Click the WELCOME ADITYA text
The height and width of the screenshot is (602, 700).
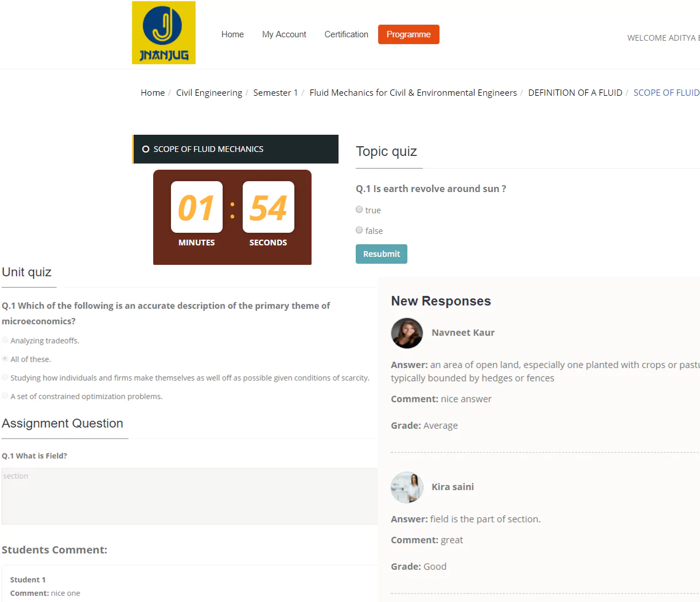(663, 38)
